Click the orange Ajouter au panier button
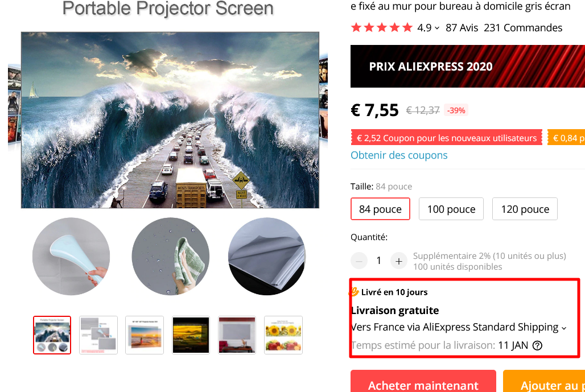585x392 pixels. [x=544, y=381]
